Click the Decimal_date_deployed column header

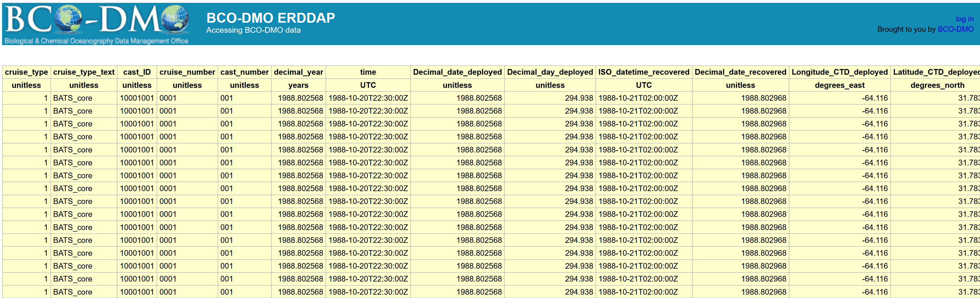[457, 72]
